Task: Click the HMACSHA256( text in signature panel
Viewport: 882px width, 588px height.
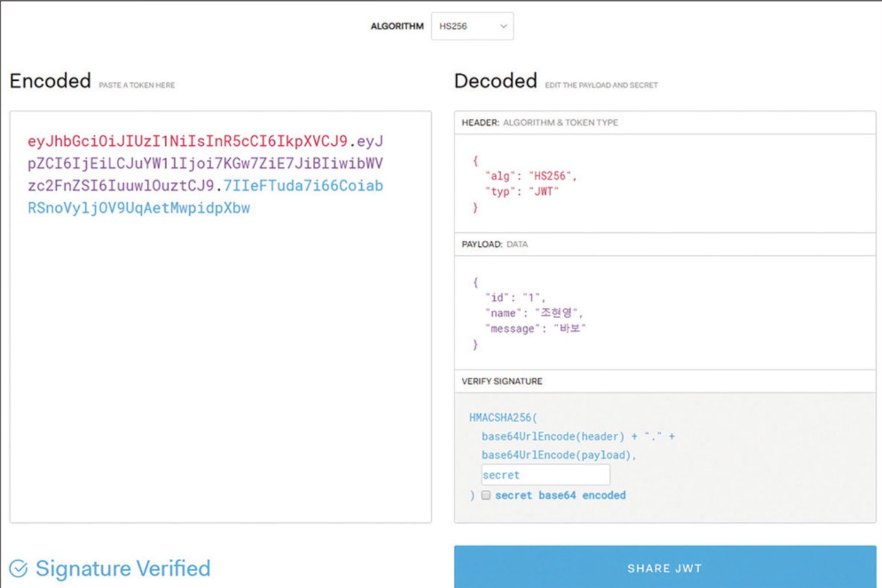Action: pos(503,418)
